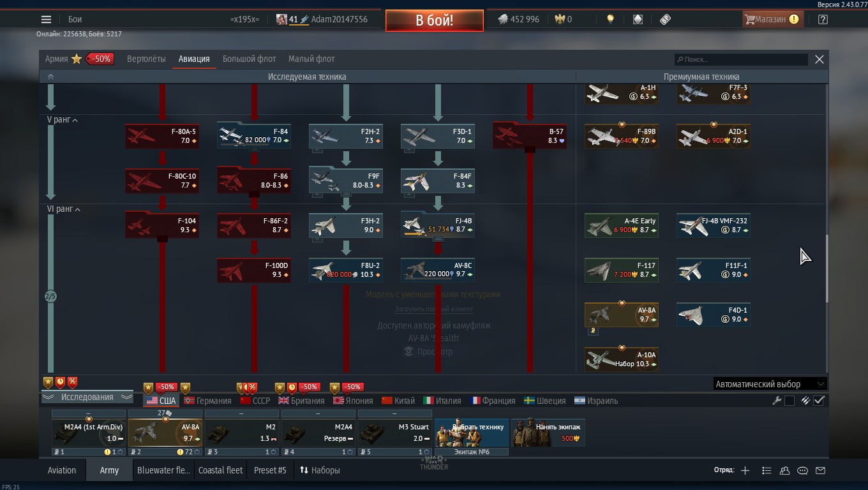Open the Наборы presets button
This screenshot has width=868, height=490.
click(x=319, y=470)
